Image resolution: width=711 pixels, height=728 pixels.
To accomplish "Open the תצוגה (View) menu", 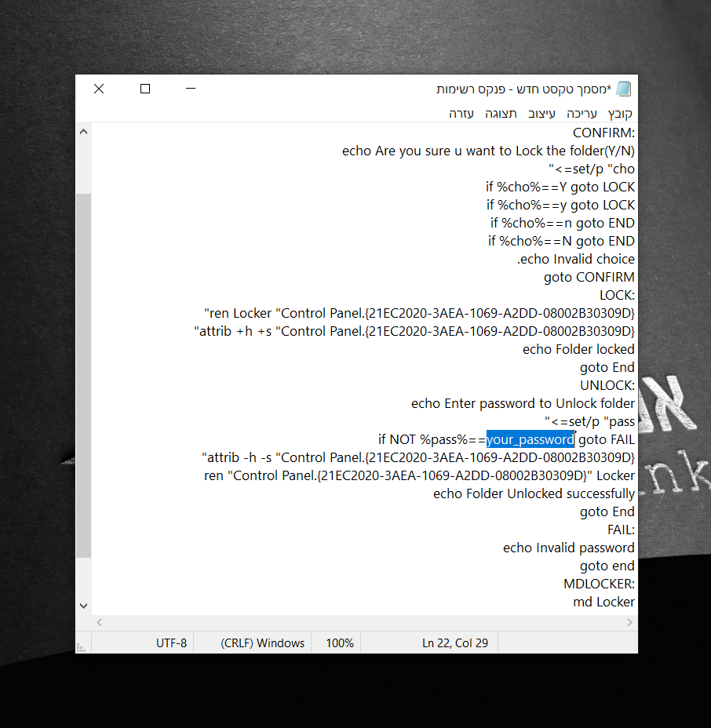I will point(501,114).
